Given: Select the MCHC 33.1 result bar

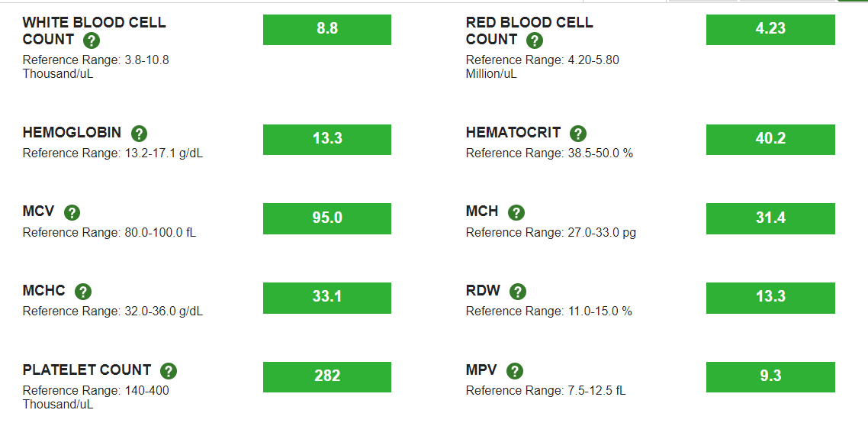Looking at the screenshot, I should [x=327, y=298].
